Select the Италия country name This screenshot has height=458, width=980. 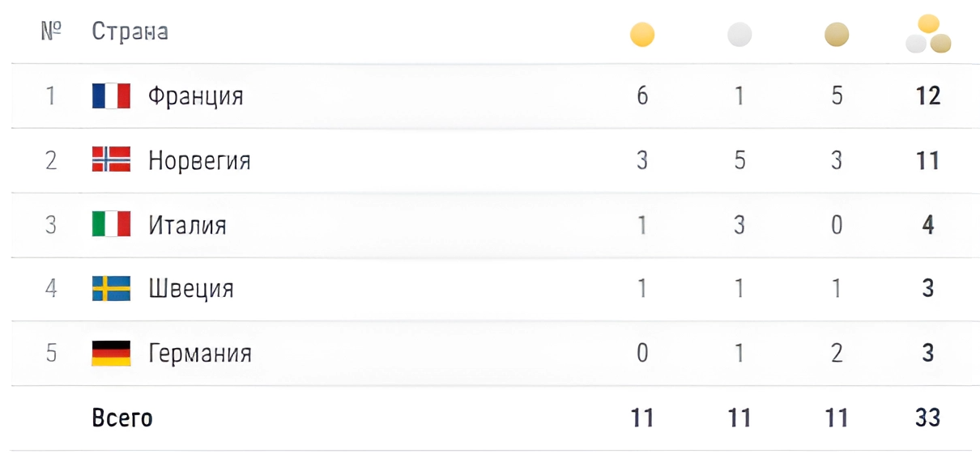[187, 225]
